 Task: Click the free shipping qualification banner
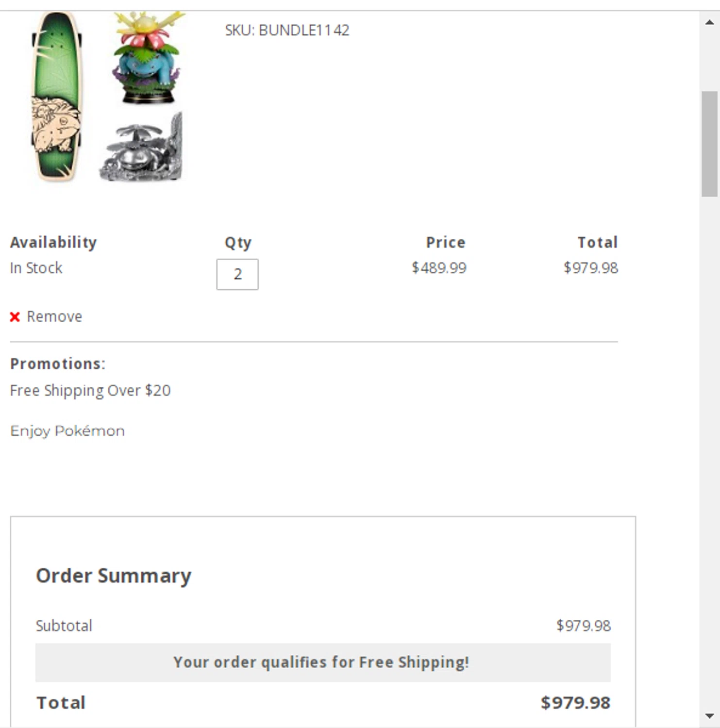322,662
